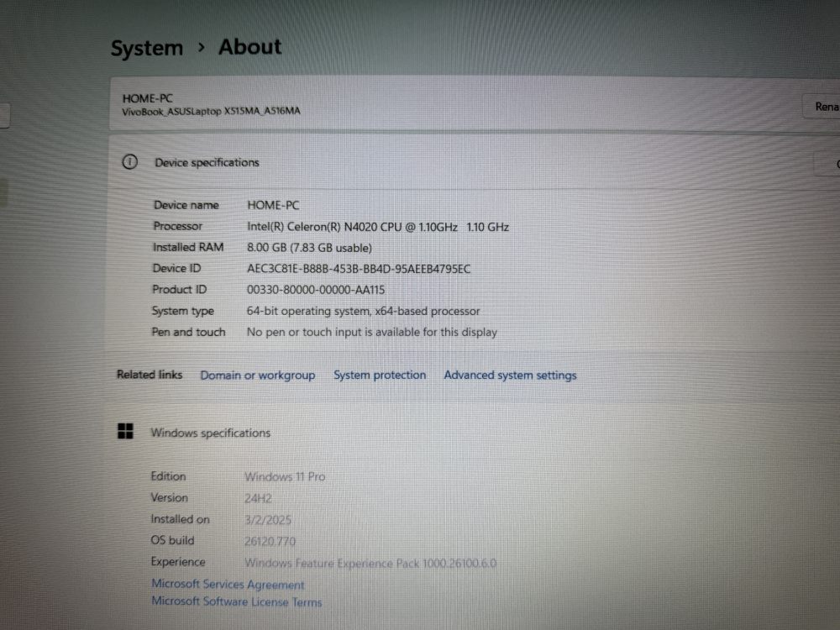Open Microsoft Software License Terms link
Image resolution: width=840 pixels, height=630 pixels.
236,601
